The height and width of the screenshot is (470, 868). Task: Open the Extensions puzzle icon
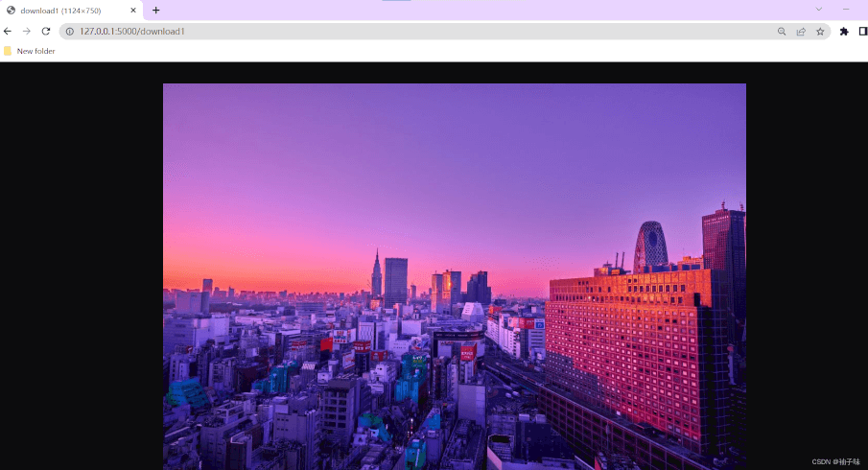point(844,32)
